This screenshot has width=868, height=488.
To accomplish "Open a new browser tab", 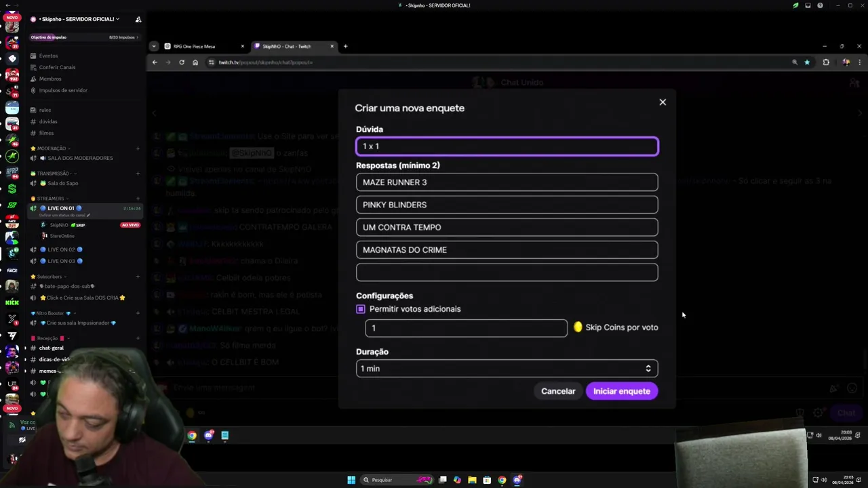I will 345,46.
